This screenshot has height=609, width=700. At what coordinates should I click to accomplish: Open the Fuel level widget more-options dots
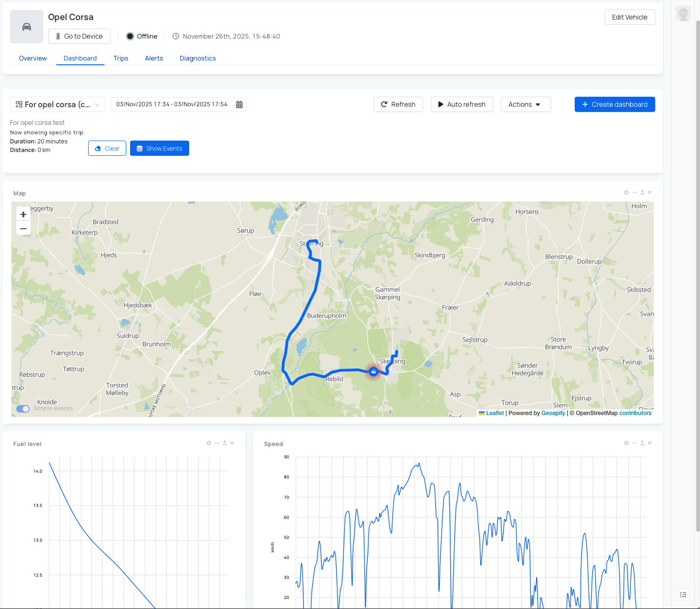click(x=216, y=443)
